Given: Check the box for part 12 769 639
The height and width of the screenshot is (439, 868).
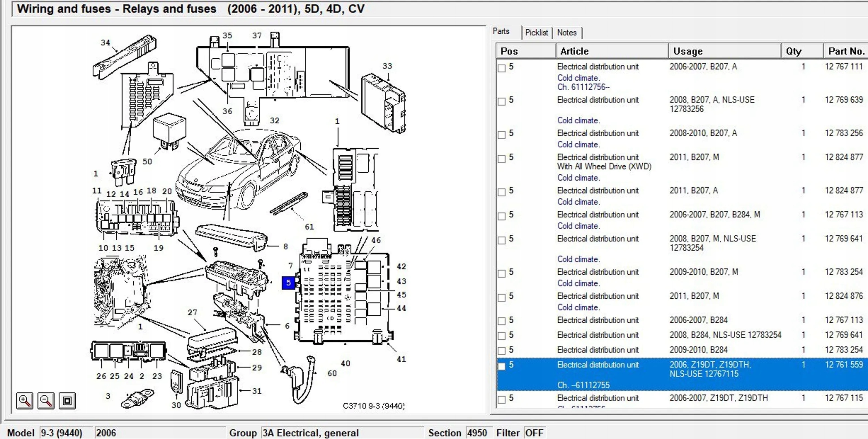Looking at the screenshot, I should [x=501, y=101].
